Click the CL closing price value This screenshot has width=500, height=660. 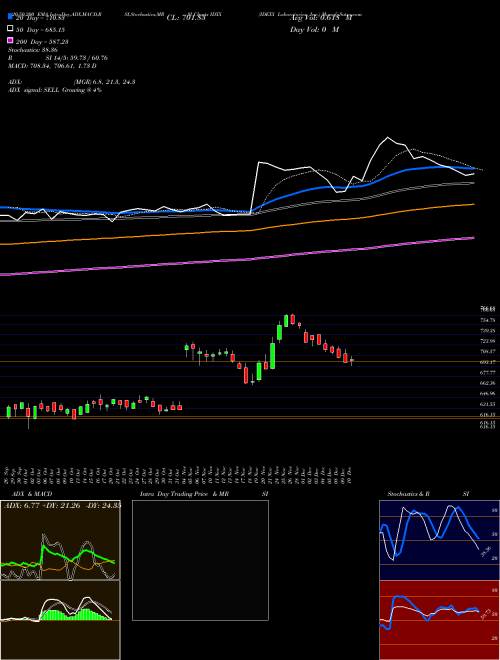pos(186,18)
